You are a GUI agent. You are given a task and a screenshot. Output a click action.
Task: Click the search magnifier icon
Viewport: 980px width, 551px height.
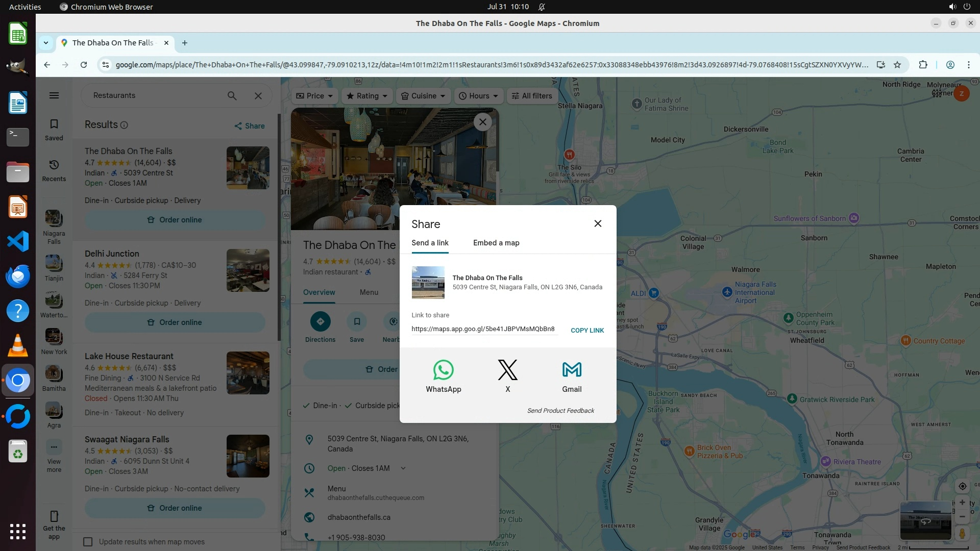pos(232,95)
